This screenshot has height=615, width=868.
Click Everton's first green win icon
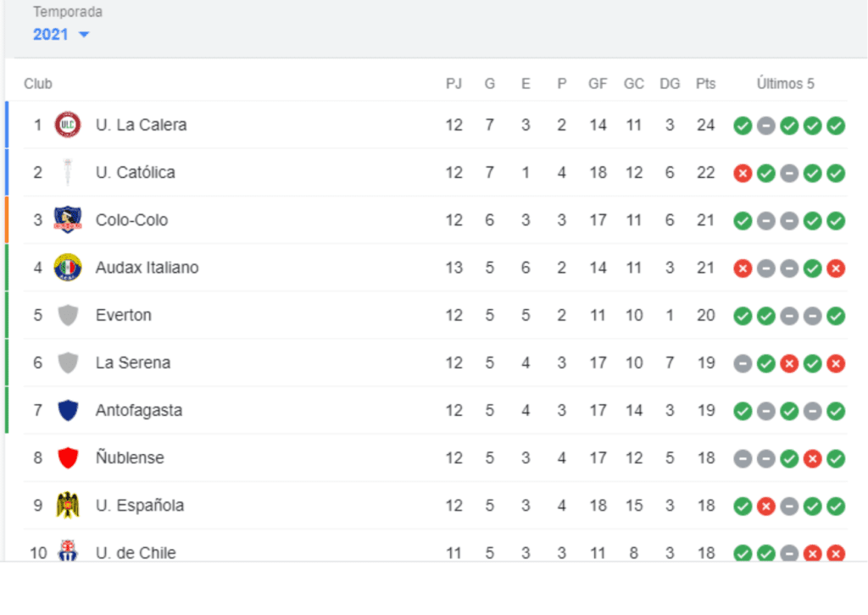743,316
